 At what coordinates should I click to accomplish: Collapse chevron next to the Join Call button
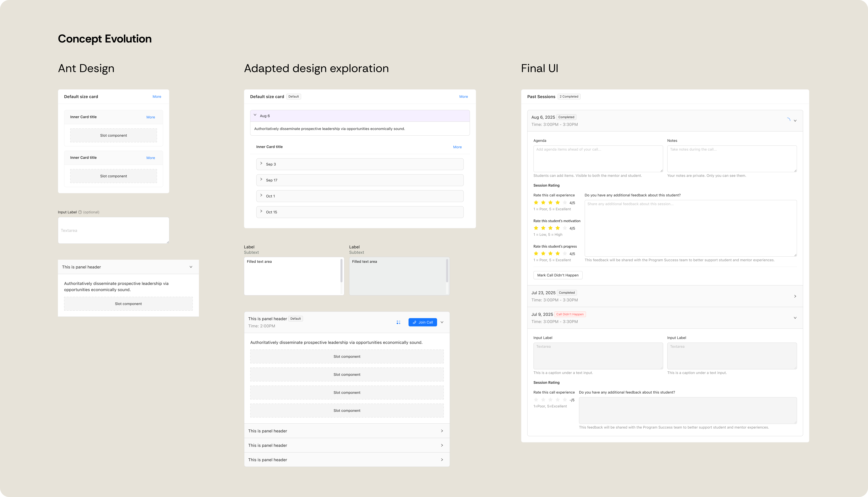coord(442,322)
